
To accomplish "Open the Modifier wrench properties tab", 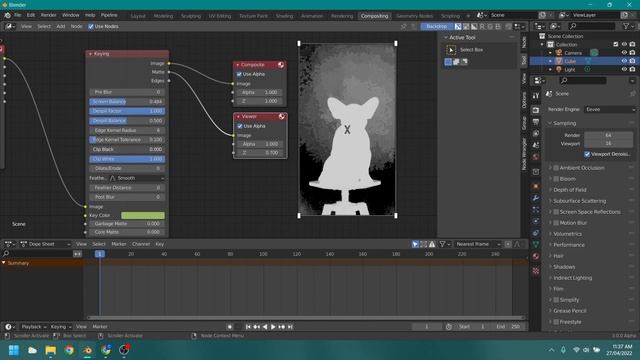I will 536,198.
